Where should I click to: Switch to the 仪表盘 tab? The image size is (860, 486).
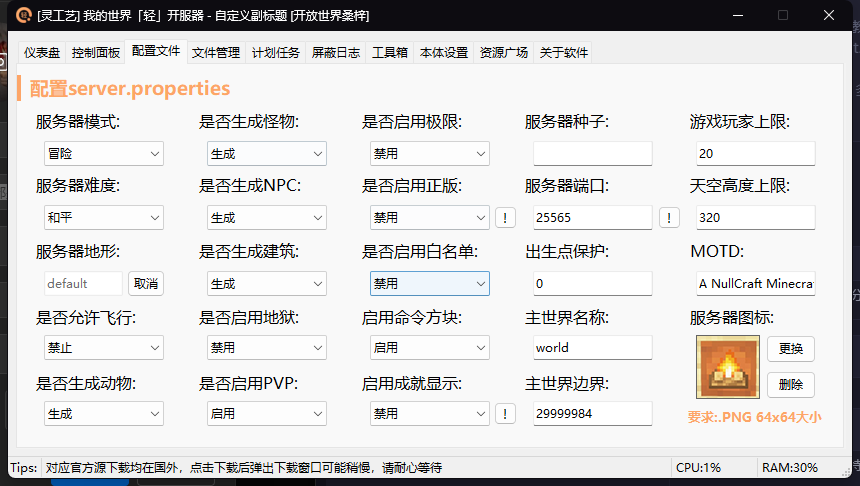point(42,53)
